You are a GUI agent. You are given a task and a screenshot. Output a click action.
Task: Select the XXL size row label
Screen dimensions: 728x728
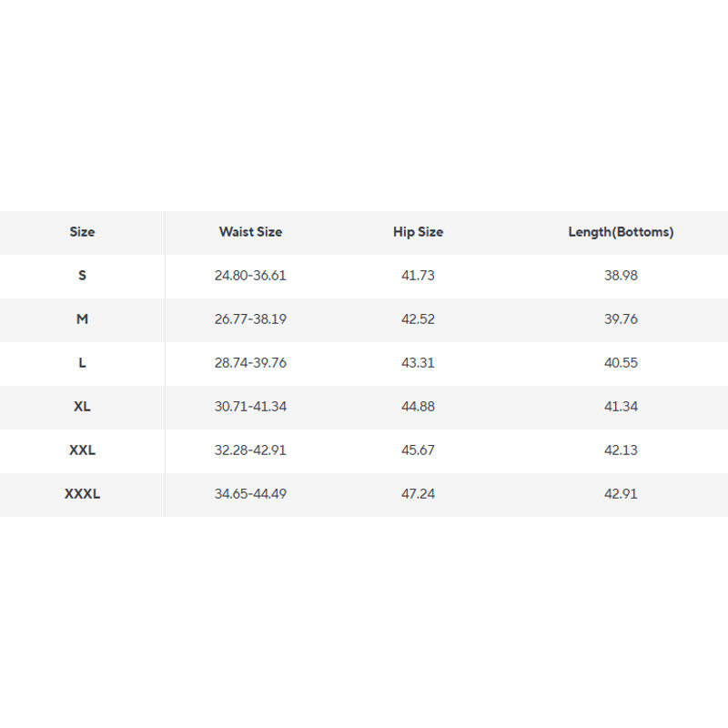click(x=82, y=450)
